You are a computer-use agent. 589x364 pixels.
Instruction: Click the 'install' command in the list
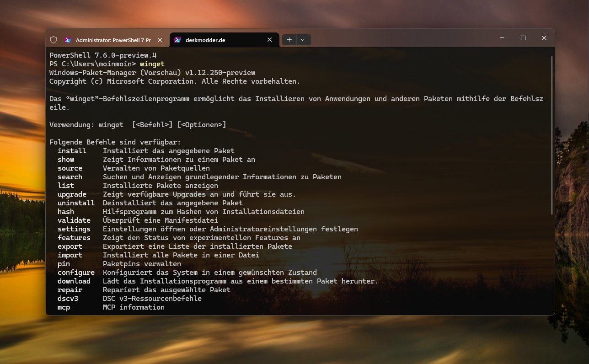point(72,151)
